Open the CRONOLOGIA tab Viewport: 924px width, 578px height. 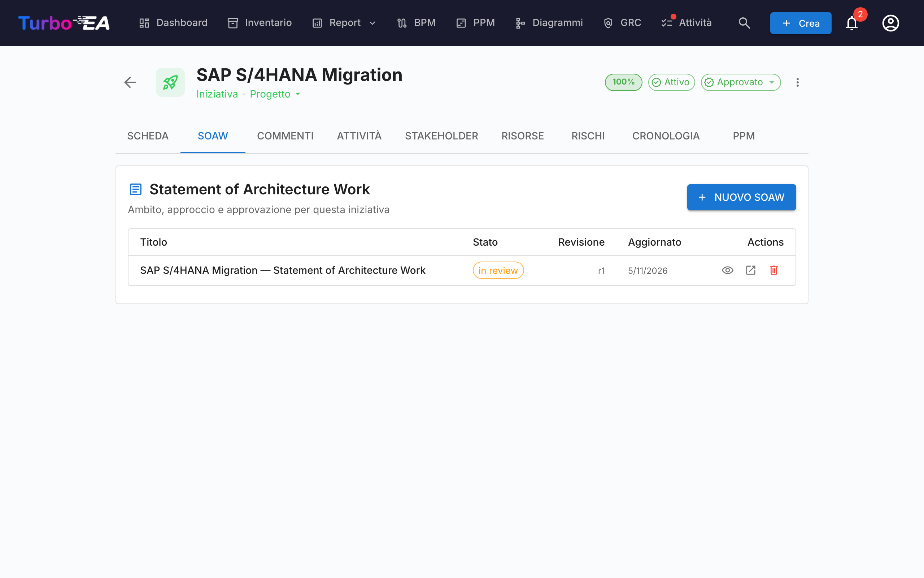pyautogui.click(x=666, y=136)
